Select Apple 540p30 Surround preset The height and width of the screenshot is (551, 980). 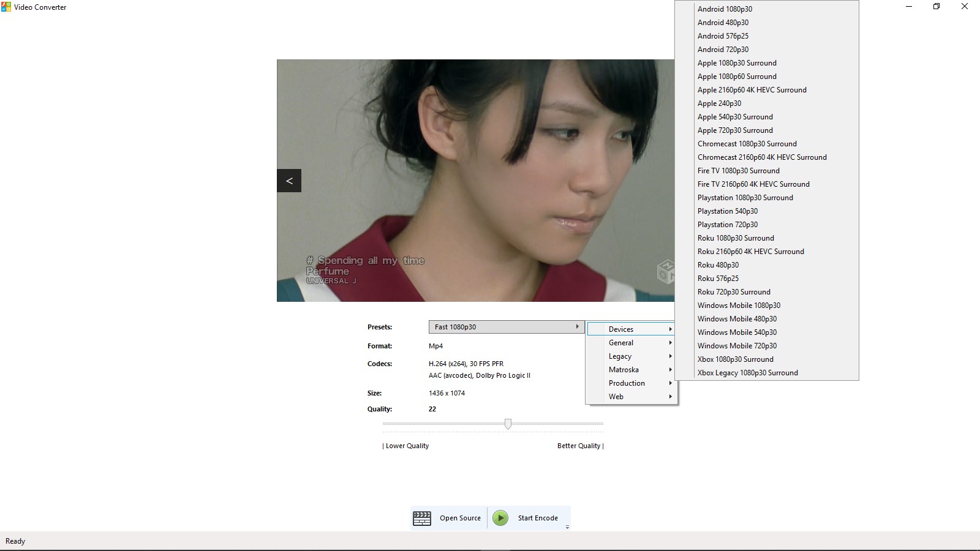767,117
